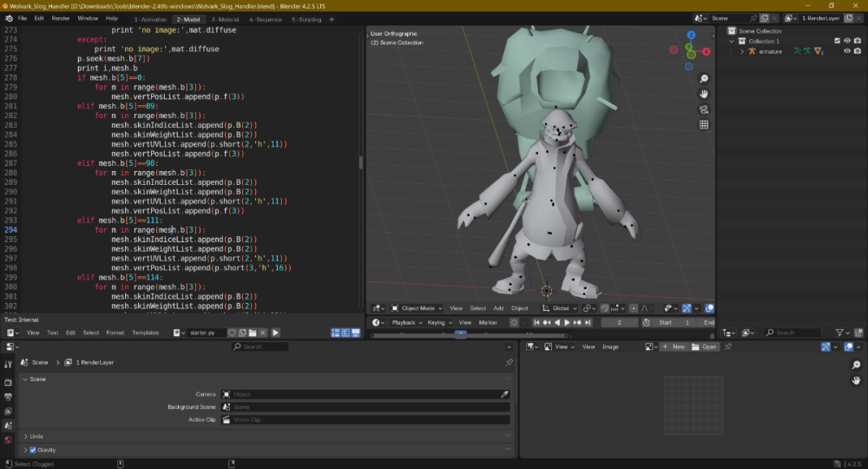Open the Object Mode dropdown
The image size is (868, 469).
(417, 308)
